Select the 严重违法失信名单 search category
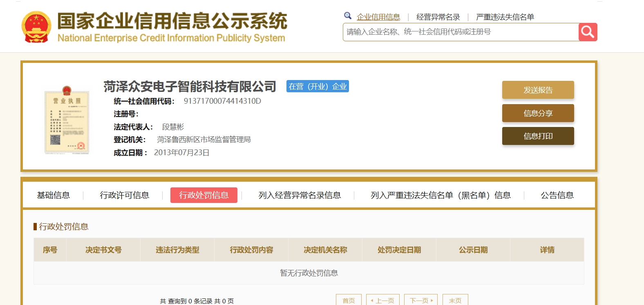 point(505,17)
